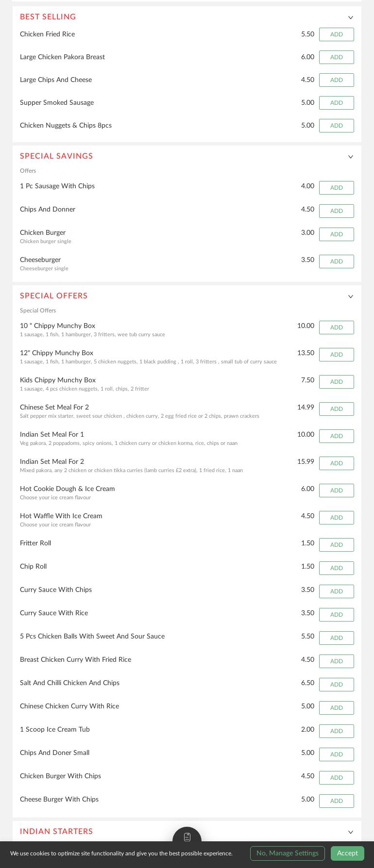Viewport: 374px width, 868px height.
Task: Add Salt And Chilli Chicken And Chips
Action: 336,685
